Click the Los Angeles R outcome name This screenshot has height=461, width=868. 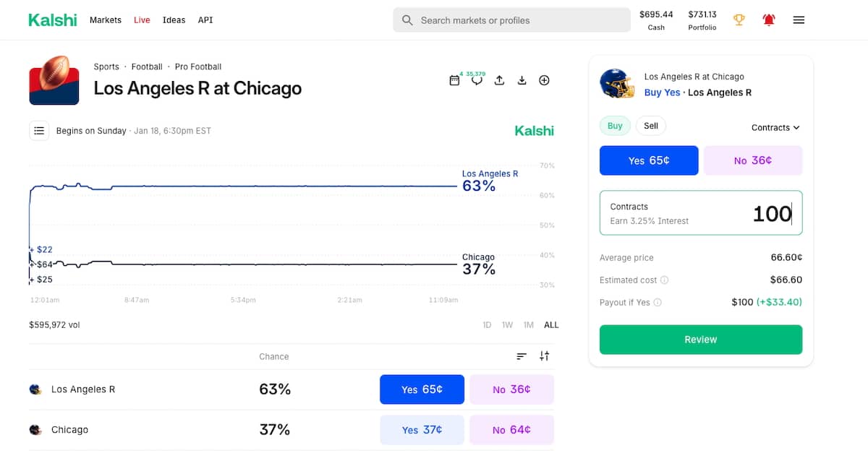pos(83,389)
